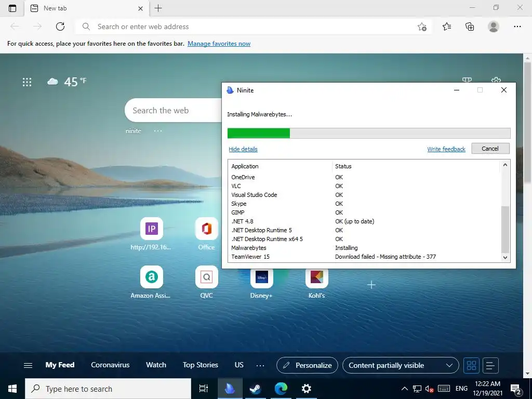Screen dimensions: 532x399
Task: Show hidden system tray icons
Action: tap(404, 389)
